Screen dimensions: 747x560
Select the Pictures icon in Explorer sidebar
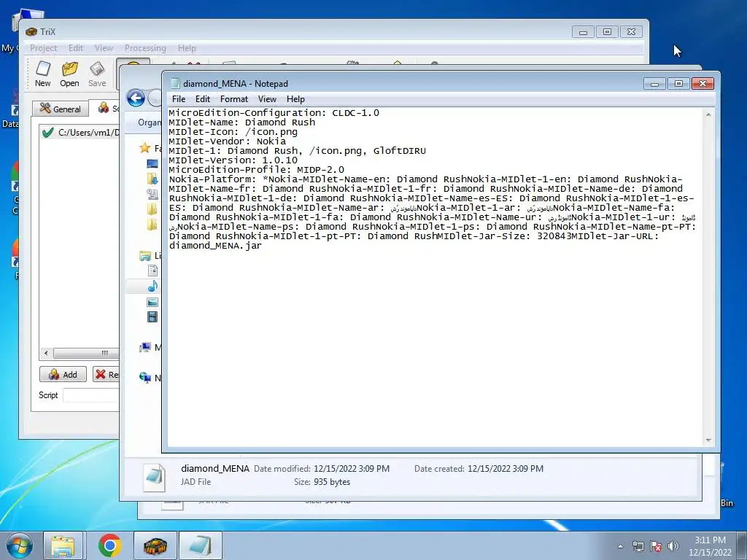[152, 302]
